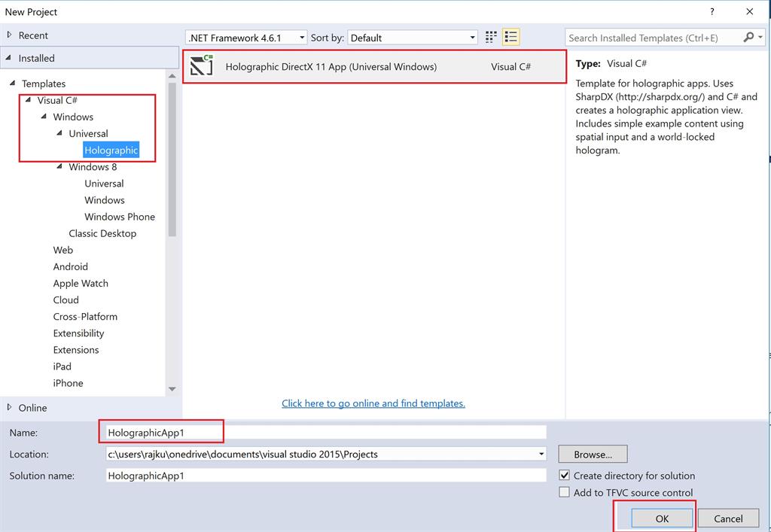This screenshot has width=771, height=532.
Task: Select Windows item under Windows 8
Action: pos(104,200)
